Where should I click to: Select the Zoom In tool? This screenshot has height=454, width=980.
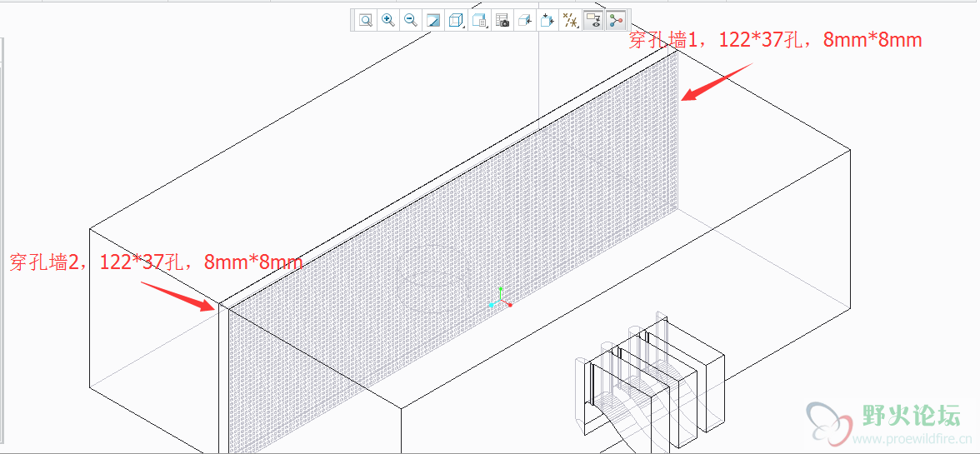click(388, 20)
